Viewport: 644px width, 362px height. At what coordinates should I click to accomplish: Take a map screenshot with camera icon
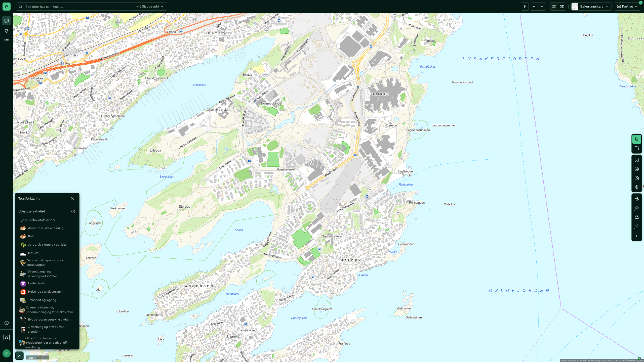[x=637, y=178]
